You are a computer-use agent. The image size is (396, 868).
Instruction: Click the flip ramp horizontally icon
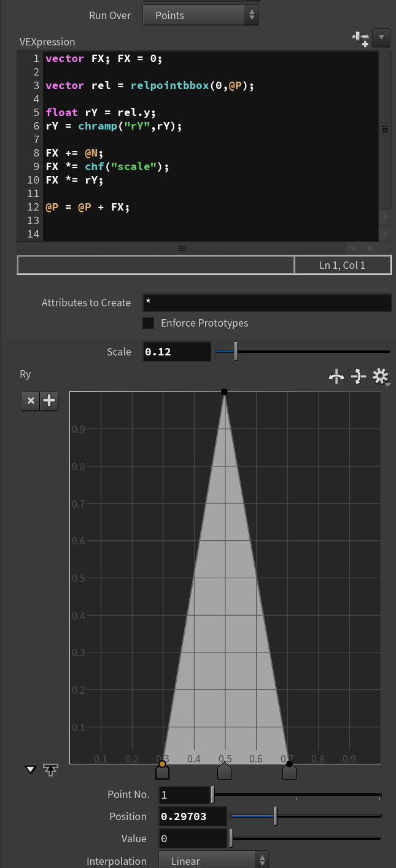[336, 377]
